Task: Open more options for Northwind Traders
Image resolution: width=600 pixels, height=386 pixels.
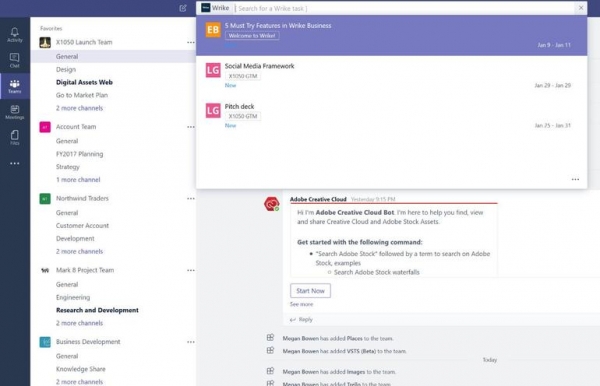Action: pos(191,199)
